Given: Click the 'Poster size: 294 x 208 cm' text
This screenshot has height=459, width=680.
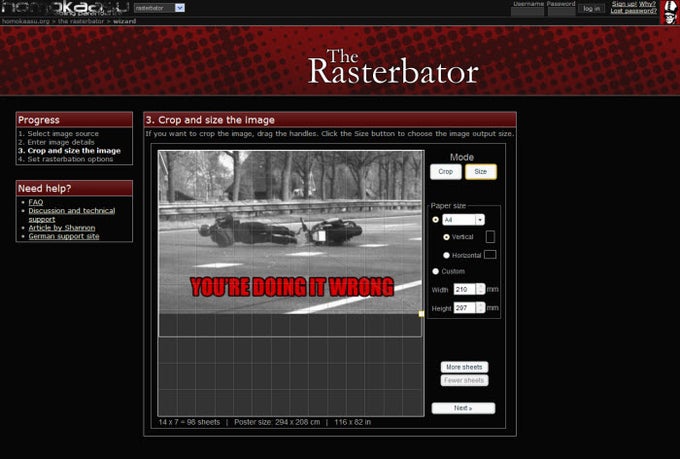Looking at the screenshot, I should (277, 422).
